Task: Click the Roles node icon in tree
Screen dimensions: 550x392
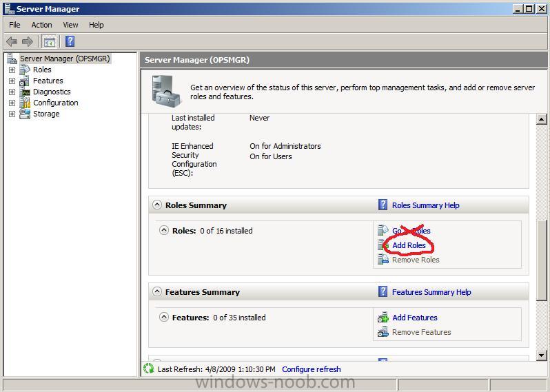Action: click(x=25, y=70)
